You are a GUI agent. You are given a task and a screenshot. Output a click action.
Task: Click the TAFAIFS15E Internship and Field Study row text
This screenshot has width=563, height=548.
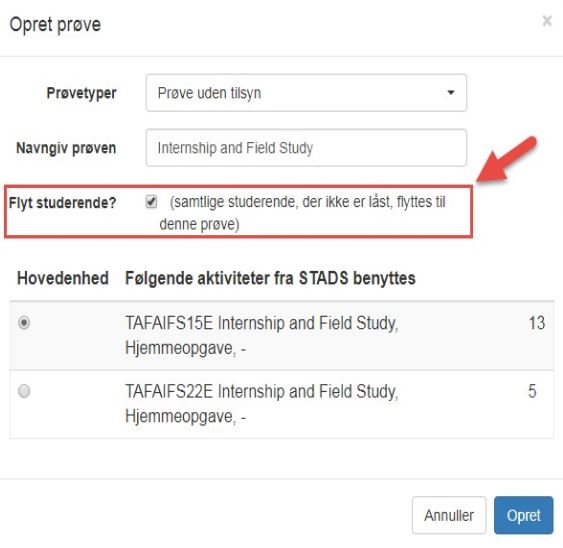[x=262, y=335]
